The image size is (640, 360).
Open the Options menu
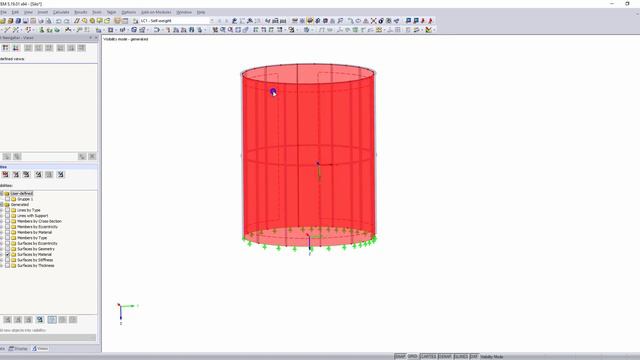tap(129, 12)
